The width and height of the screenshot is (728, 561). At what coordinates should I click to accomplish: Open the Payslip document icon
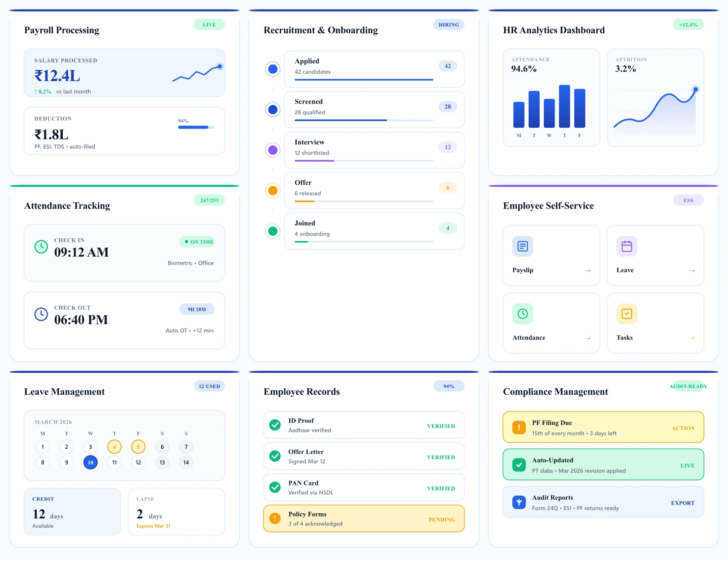(x=523, y=246)
